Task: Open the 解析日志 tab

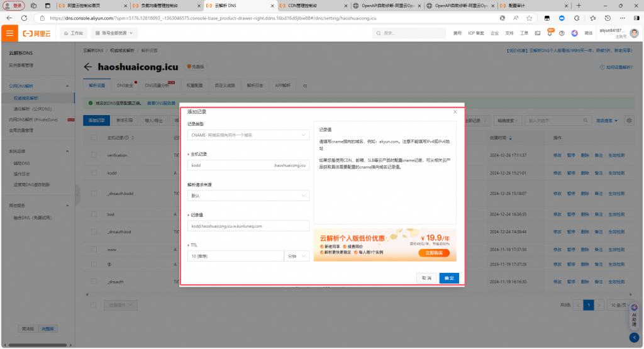Action: pos(255,85)
